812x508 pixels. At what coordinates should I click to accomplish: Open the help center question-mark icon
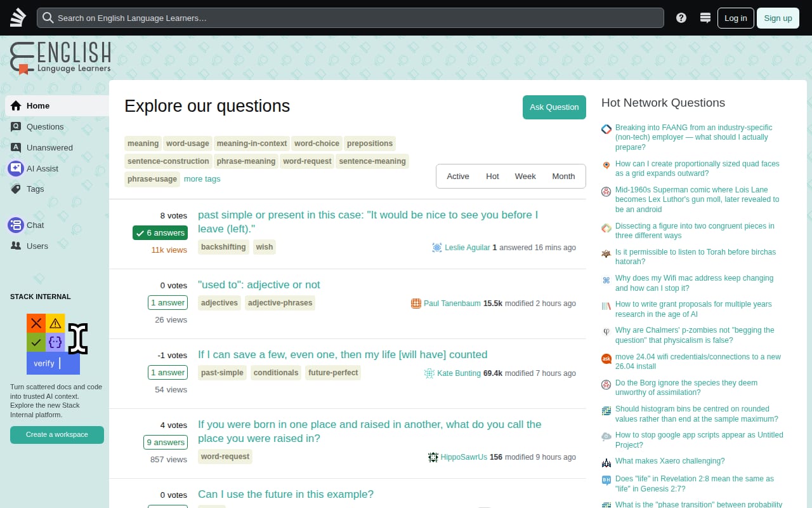(x=681, y=18)
